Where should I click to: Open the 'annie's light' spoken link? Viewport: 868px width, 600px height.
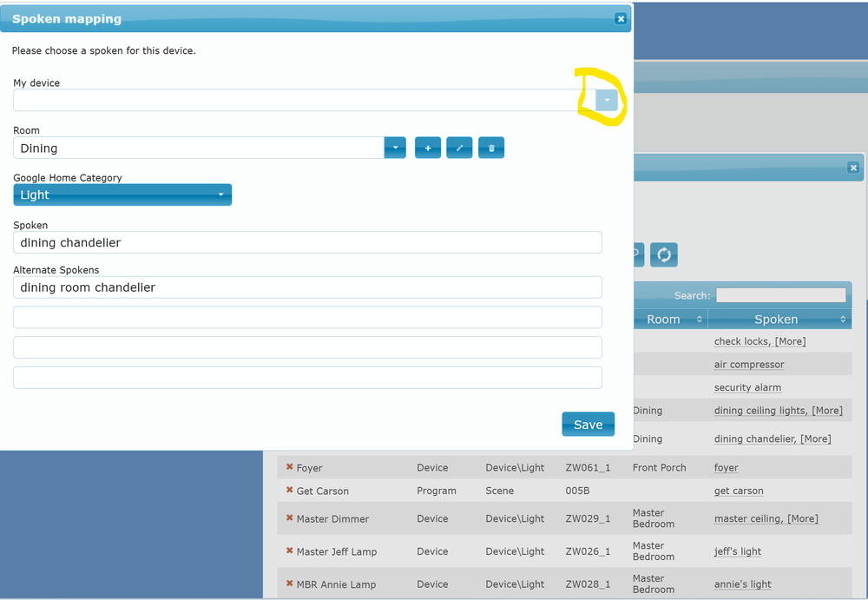click(742, 584)
